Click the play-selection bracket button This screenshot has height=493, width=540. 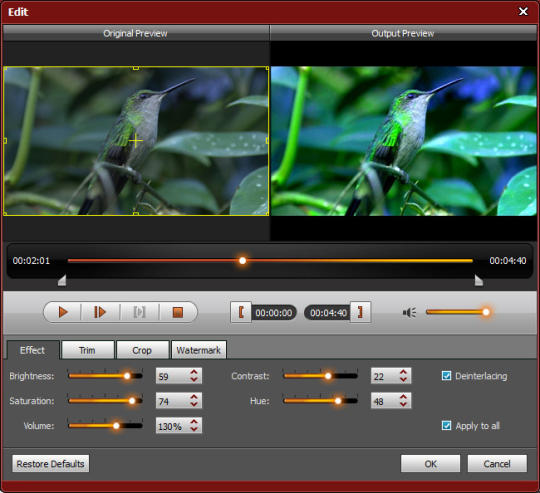point(139,312)
